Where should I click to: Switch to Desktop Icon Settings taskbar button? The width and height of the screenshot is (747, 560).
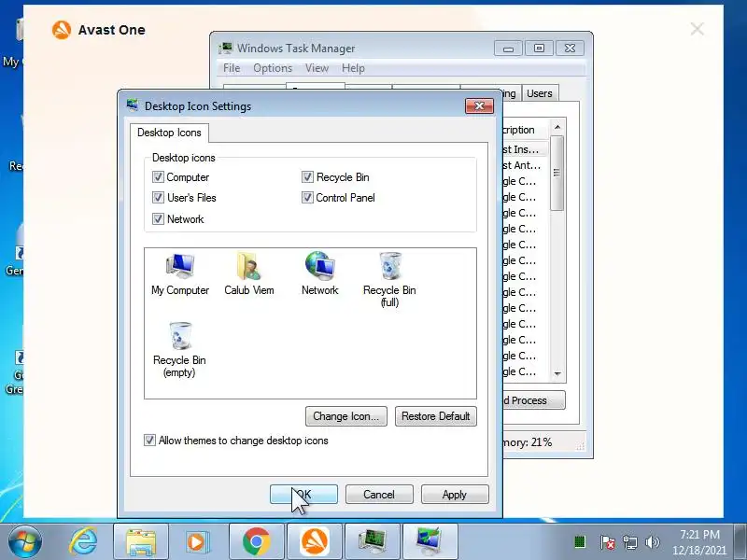click(x=430, y=542)
